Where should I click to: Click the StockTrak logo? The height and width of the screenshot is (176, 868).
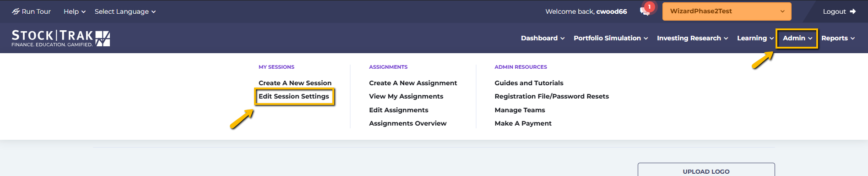(61, 38)
